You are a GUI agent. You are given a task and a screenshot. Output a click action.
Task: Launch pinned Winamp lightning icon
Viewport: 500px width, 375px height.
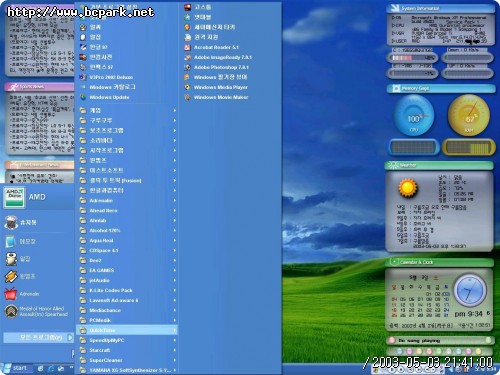pos(11,276)
